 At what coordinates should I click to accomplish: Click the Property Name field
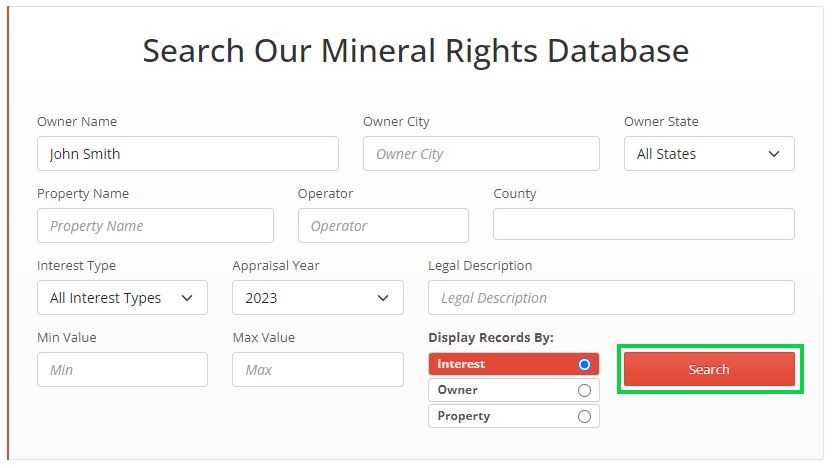[x=155, y=226]
